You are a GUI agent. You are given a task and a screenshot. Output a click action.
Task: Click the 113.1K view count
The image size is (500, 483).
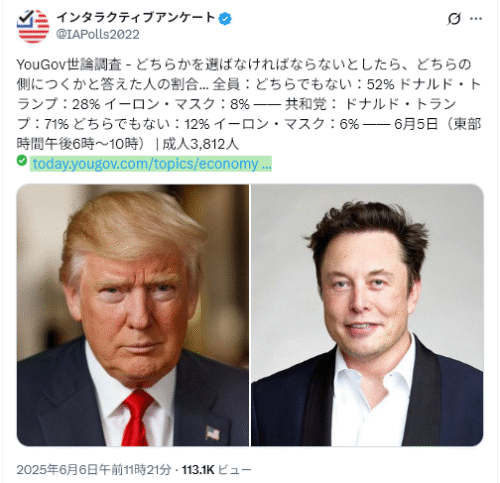(x=198, y=470)
